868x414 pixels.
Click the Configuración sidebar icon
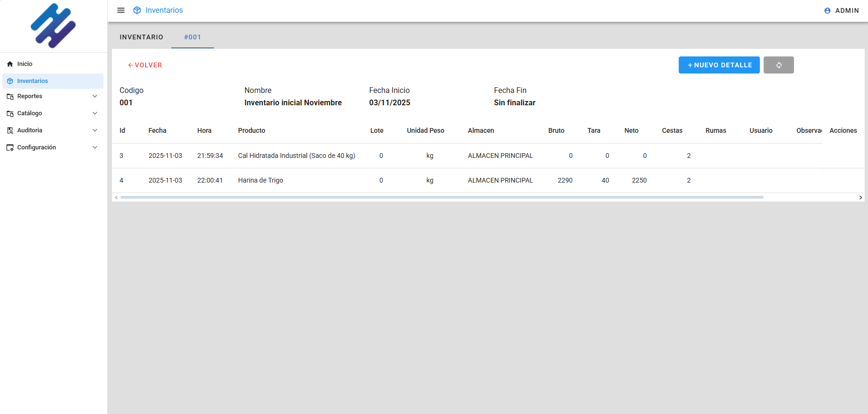[x=10, y=147]
